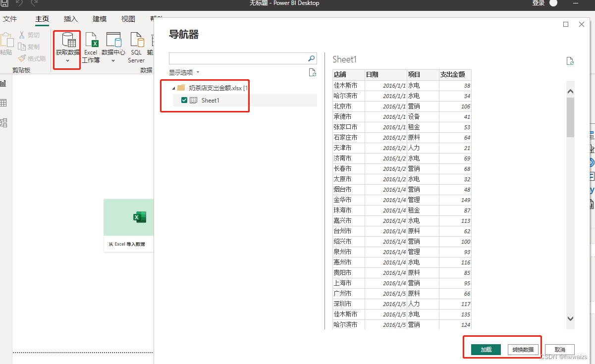
Task: Click the 上海市 cell
Action: [x=349, y=283]
